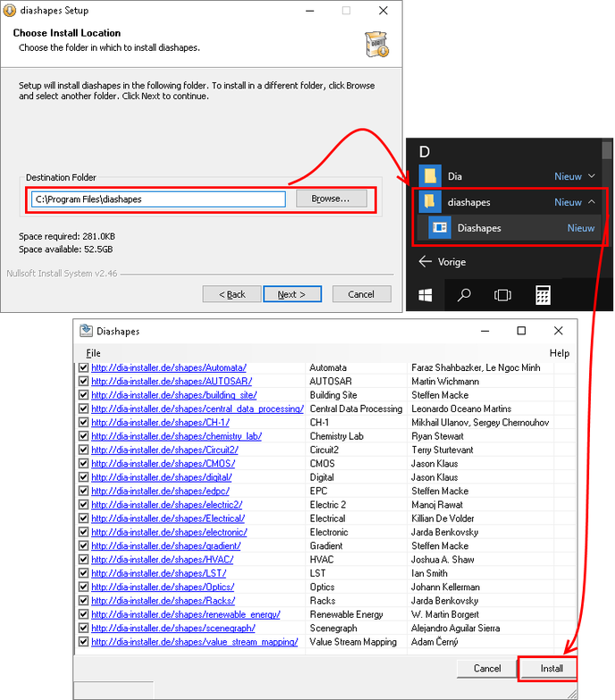Viewport: 615px width, 700px height.
Task: Expand the Dia folder chevron in Start menu
Action: 592,176
